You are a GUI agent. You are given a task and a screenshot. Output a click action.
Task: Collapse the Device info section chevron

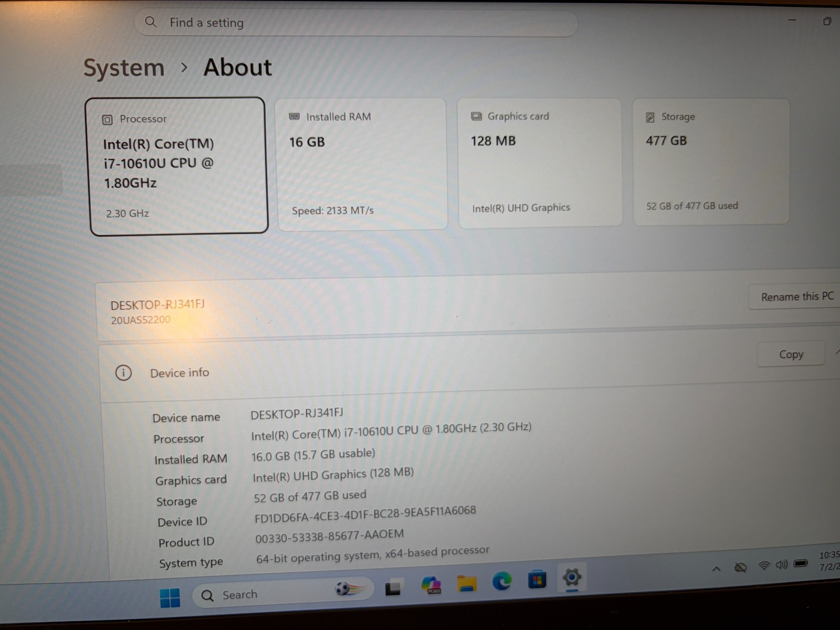pos(837,353)
